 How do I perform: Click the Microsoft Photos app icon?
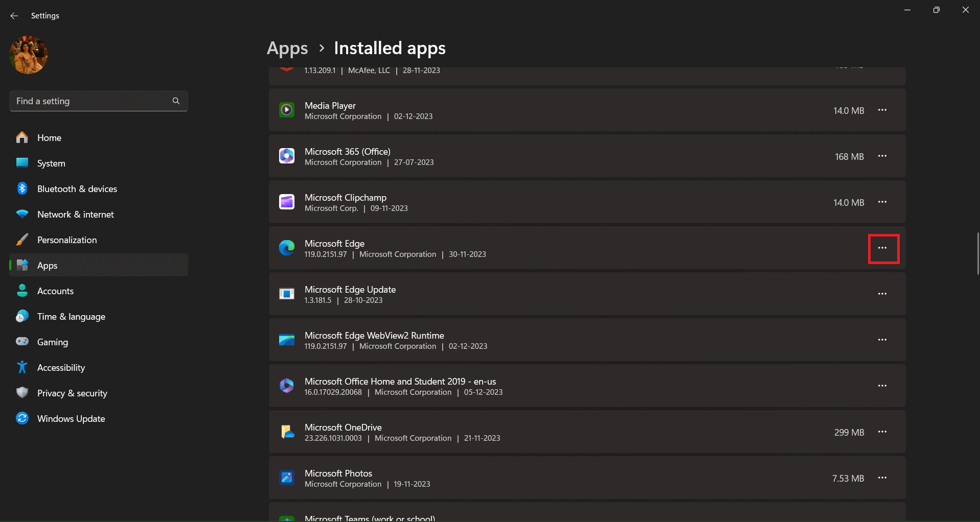tap(287, 478)
